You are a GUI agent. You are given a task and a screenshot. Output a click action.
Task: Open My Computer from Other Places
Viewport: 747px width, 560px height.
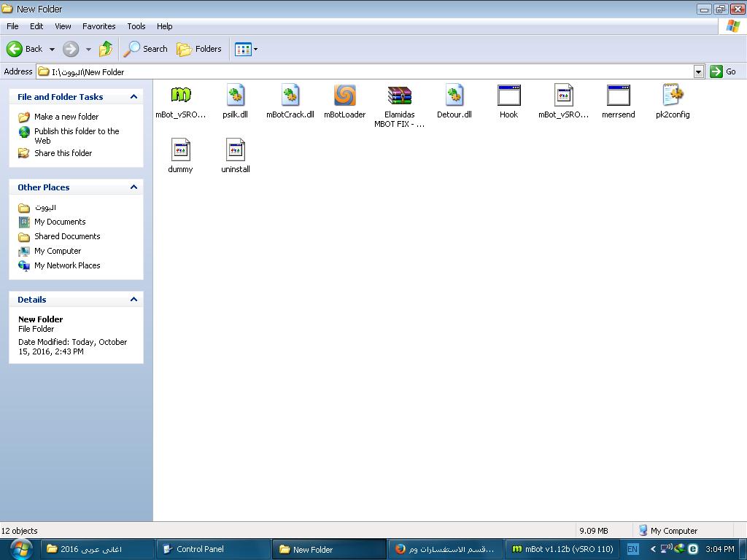pyautogui.click(x=58, y=251)
